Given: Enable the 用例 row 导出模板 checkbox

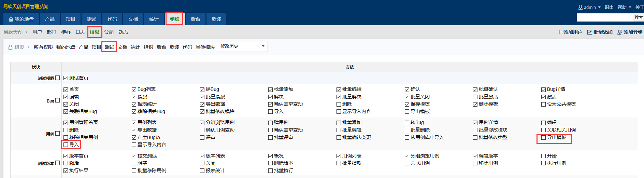Looking at the screenshot, I should click(543, 137).
